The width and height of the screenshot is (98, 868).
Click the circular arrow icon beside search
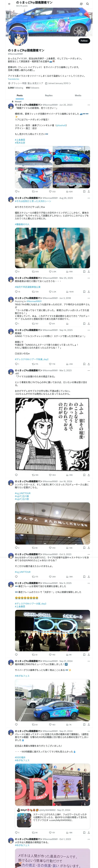pyautogui.click(x=81, y=4)
